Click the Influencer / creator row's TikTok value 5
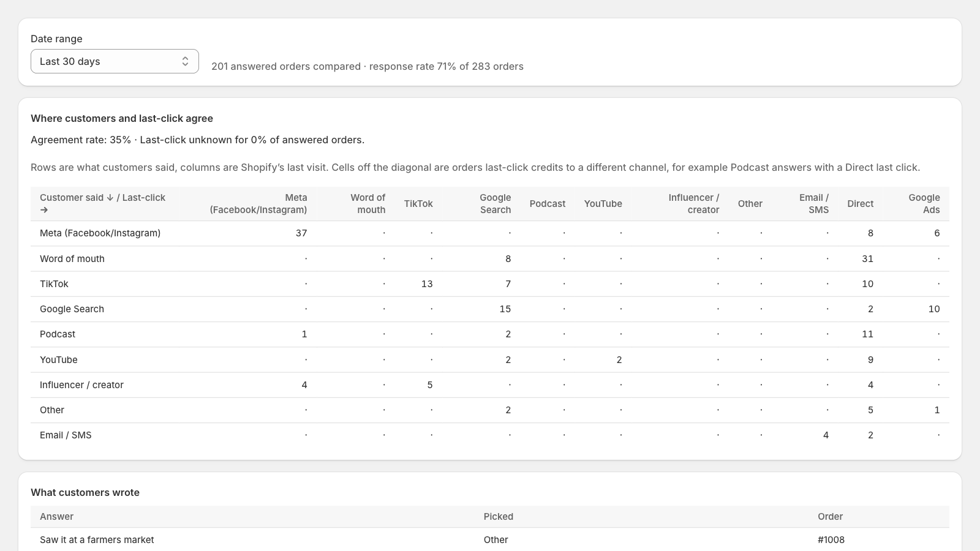The height and width of the screenshot is (551, 980). click(x=430, y=385)
